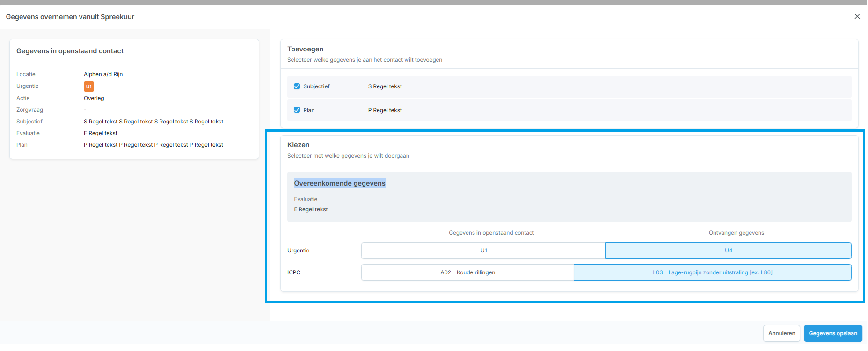The height and width of the screenshot is (351, 868).
Task: Click the Gegevens in openstaand contact panel title
Action: pos(70,51)
